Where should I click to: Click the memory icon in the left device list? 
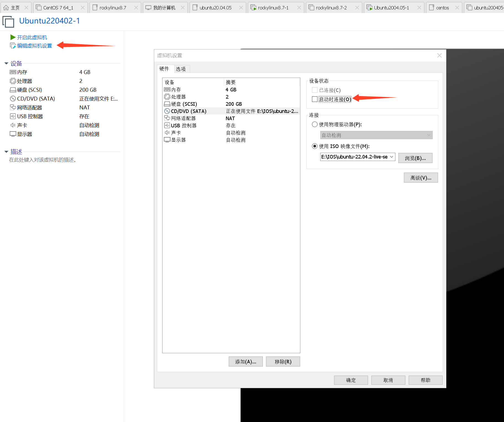pos(13,72)
